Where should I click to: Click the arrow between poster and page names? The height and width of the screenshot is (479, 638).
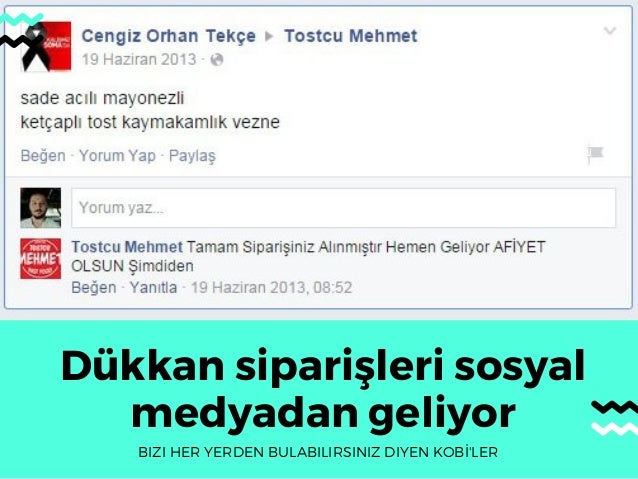click(269, 36)
